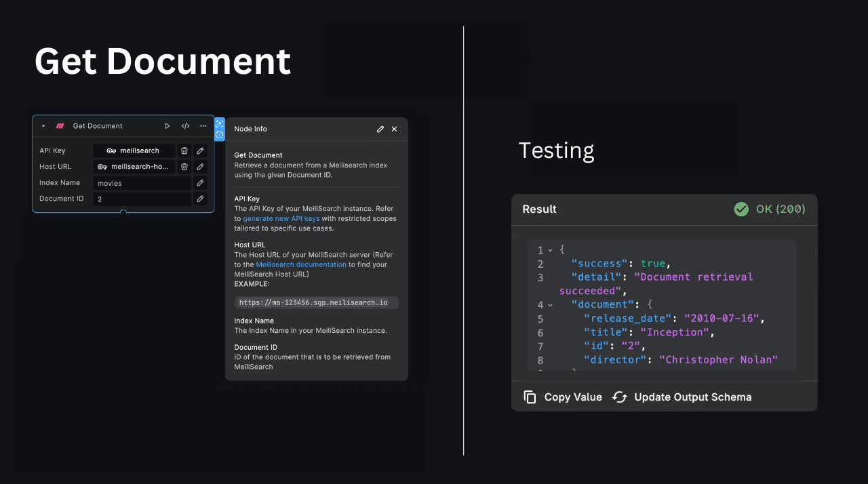Edit the Host URL field

click(200, 167)
